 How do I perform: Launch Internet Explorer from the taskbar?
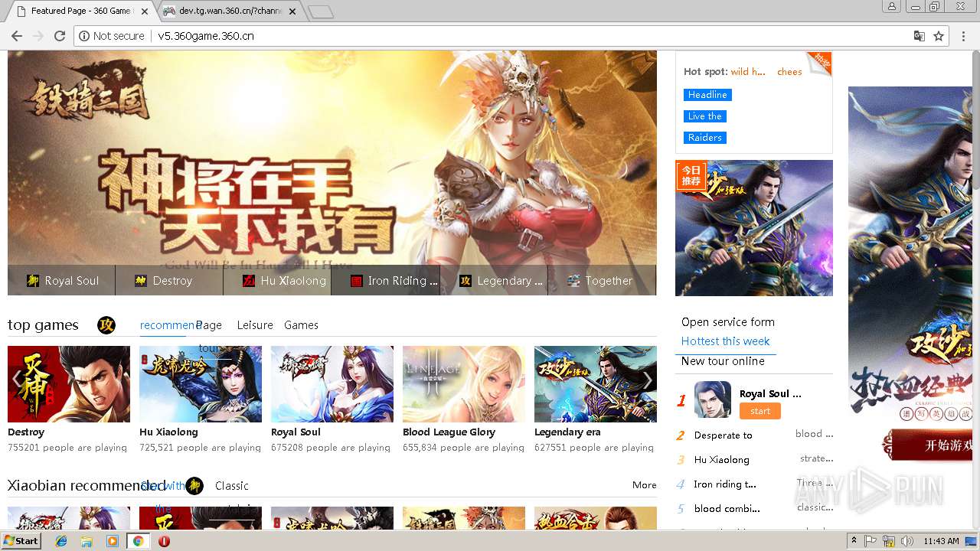(61, 541)
